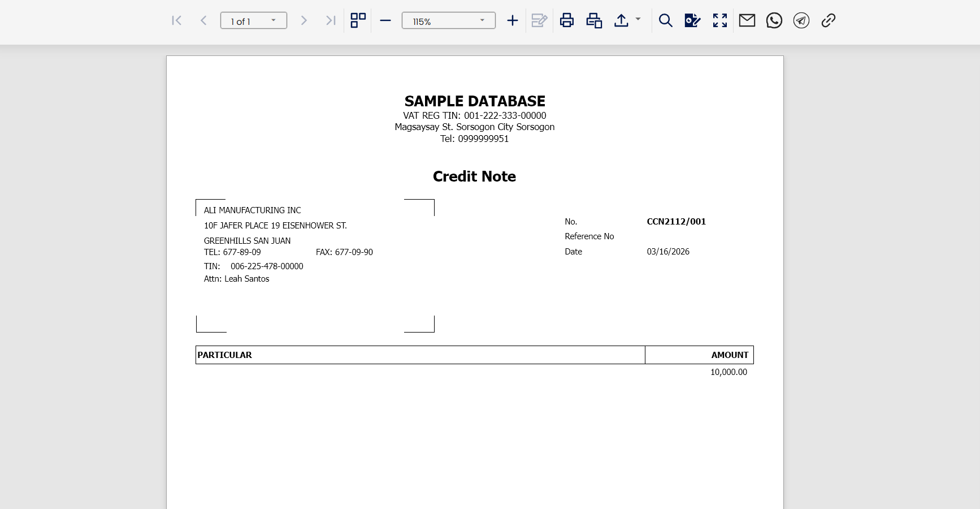Viewport: 980px width, 509px height.
Task: Copy the share link icon
Action: tap(829, 21)
